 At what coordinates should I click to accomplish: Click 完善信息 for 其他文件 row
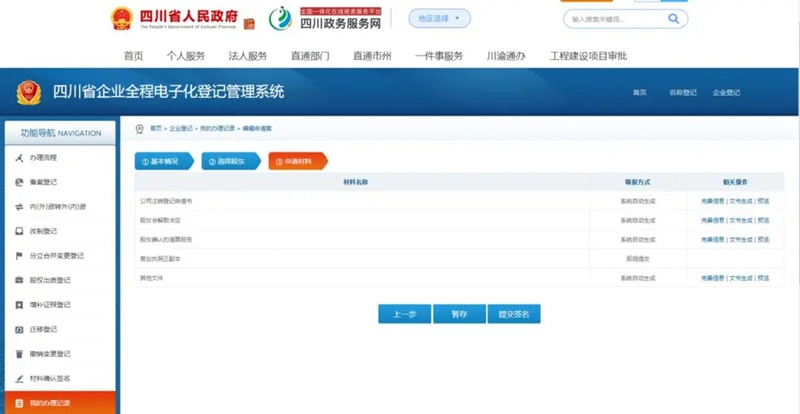713,278
